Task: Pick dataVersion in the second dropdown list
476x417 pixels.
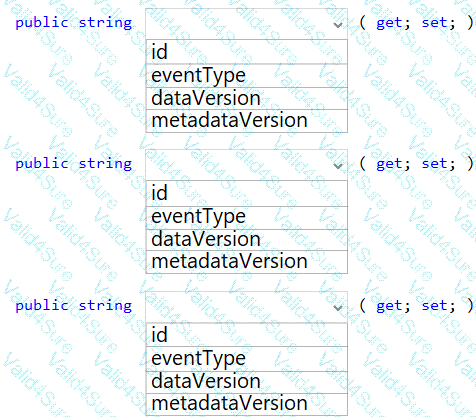Action: pos(247,240)
